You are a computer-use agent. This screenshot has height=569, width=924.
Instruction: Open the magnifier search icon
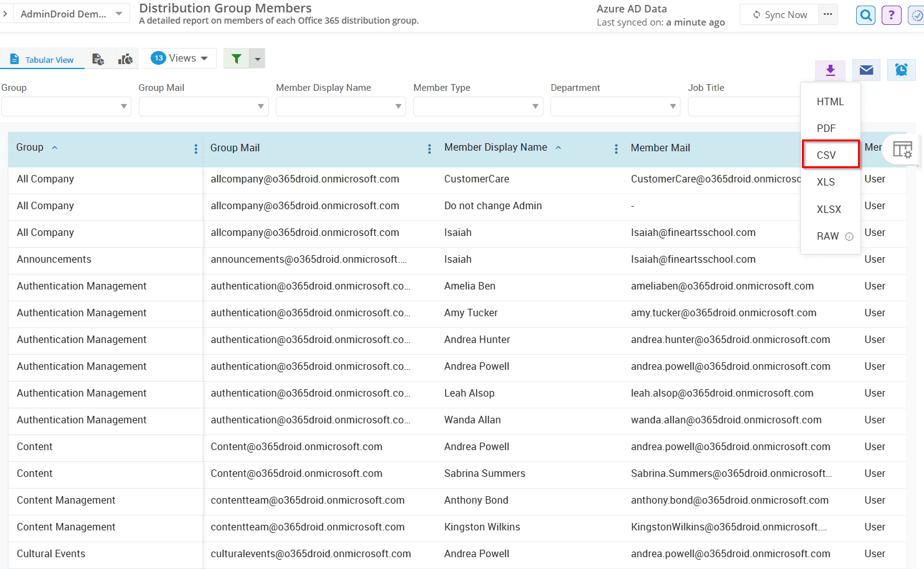point(865,15)
